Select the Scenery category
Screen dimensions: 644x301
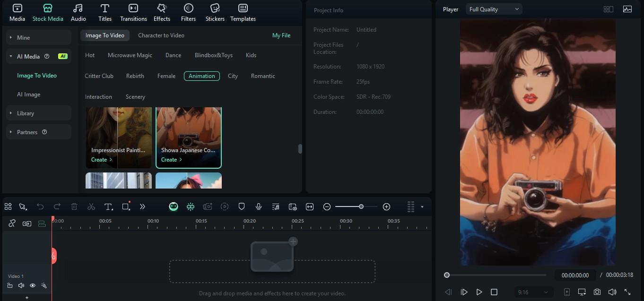[135, 97]
